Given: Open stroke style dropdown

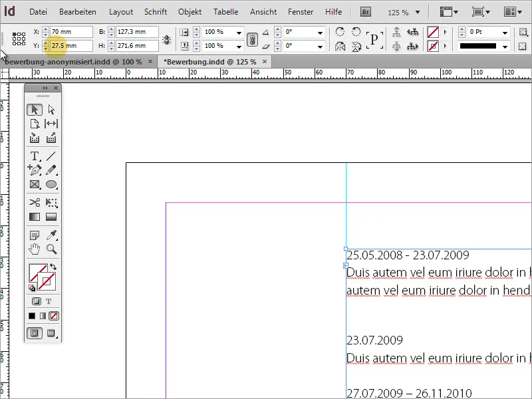Looking at the screenshot, I should [x=505, y=47].
